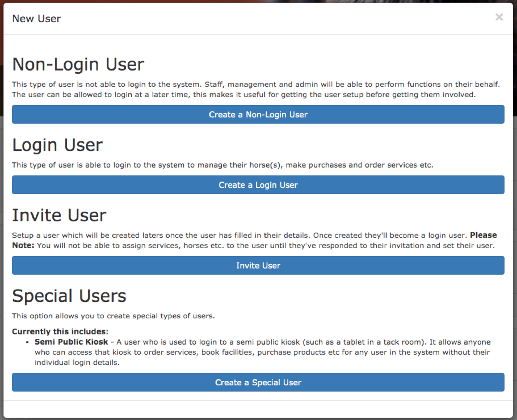Select Create a Login User button

258,185
